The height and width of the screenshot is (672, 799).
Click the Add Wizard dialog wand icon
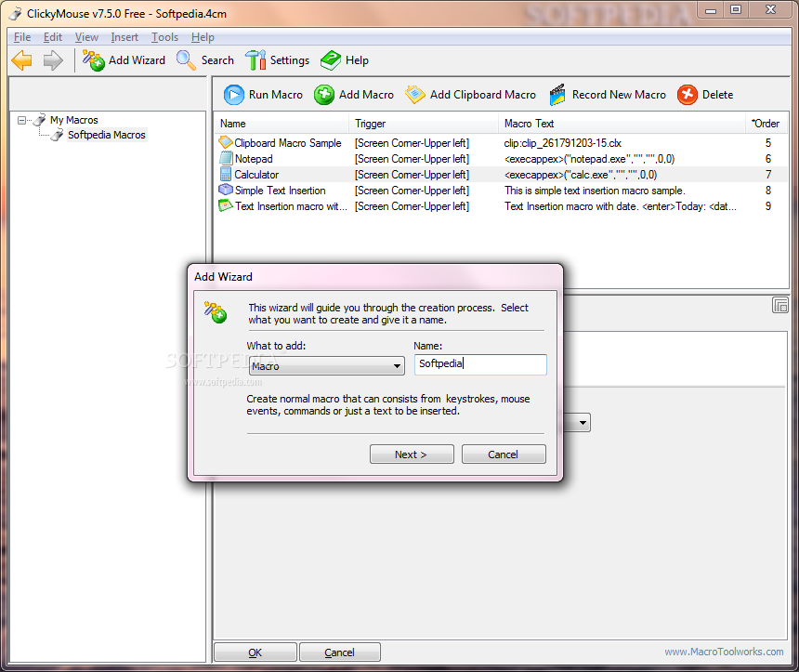click(x=216, y=312)
